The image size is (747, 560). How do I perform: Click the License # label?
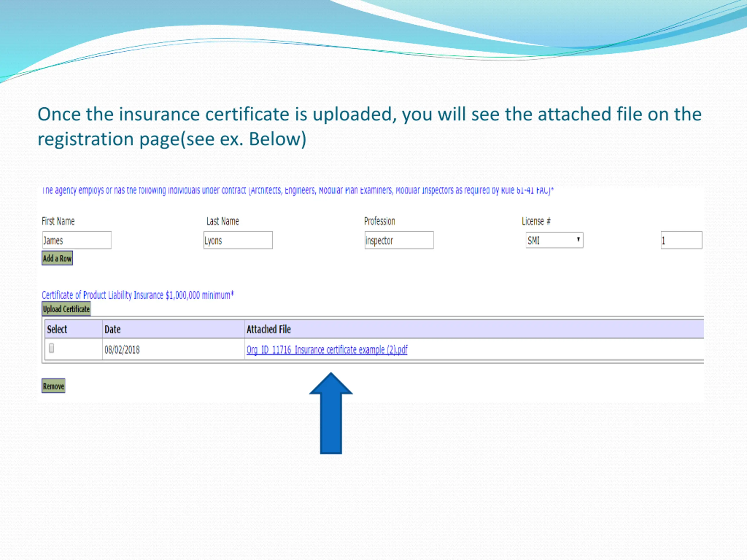[536, 221]
